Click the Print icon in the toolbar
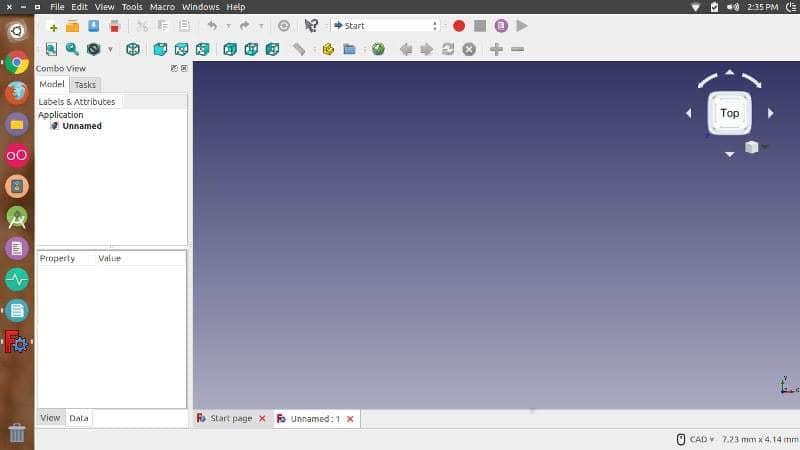Viewport: 800px width, 450px height. pyautogui.click(x=115, y=26)
